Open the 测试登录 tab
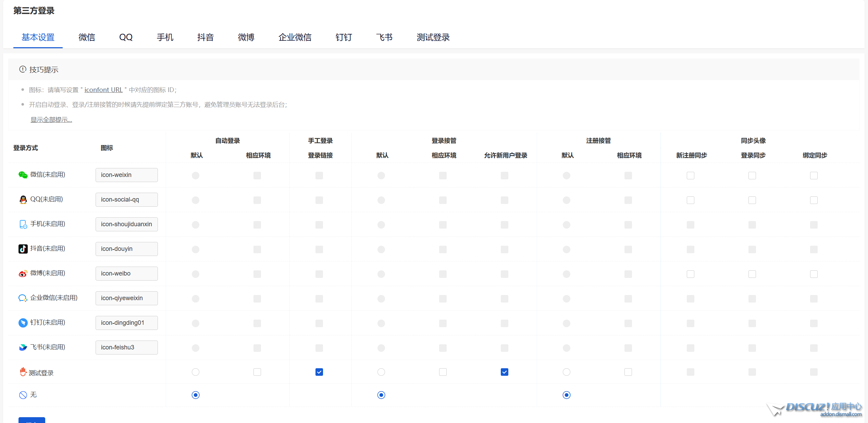Screen dimensions: 868x423 433,37
